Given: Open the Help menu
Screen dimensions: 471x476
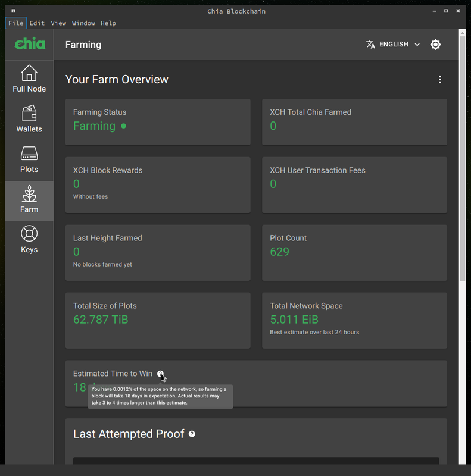Looking at the screenshot, I should click(x=108, y=23).
